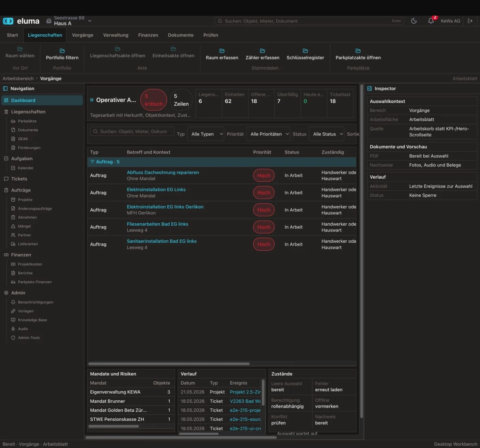Switch to the Vorgänge tab
Image resolution: width=480 pixels, height=448 pixels.
82,35
